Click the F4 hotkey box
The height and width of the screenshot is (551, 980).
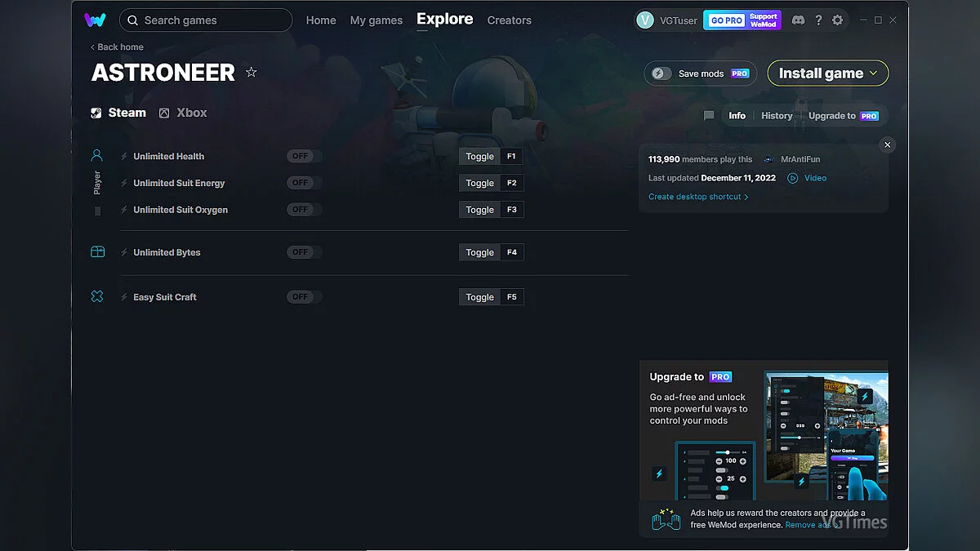pos(512,252)
